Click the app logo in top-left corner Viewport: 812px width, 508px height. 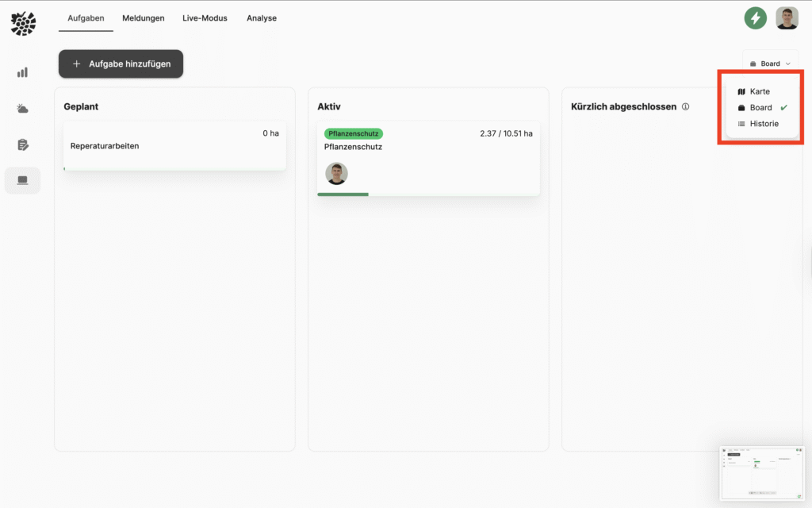pyautogui.click(x=23, y=24)
